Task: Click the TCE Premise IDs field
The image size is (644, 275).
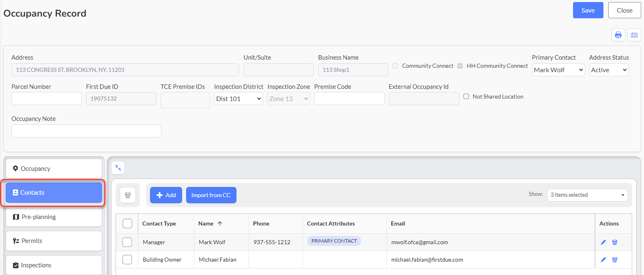Action: (x=185, y=100)
